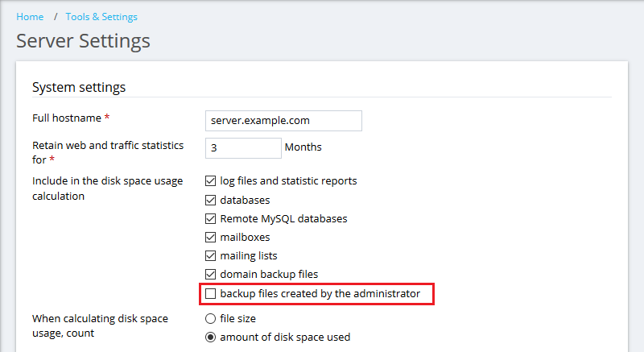
Task: Focus the statistics retention months field
Action: [243, 148]
